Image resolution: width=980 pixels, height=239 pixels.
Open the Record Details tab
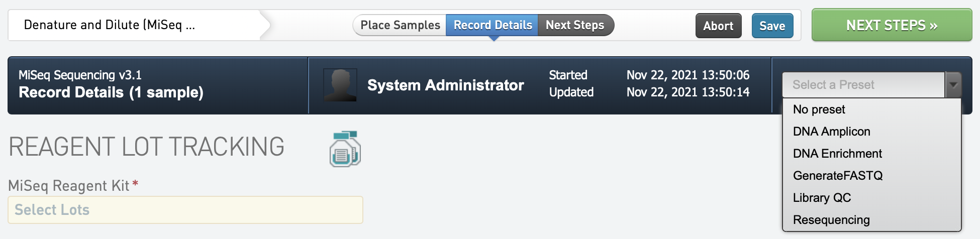coord(493,25)
